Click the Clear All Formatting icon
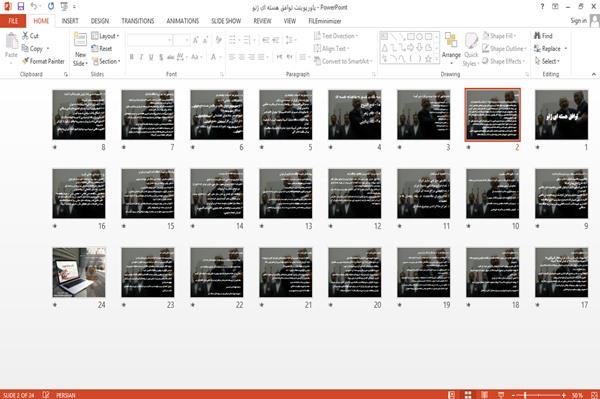 tap(218, 40)
